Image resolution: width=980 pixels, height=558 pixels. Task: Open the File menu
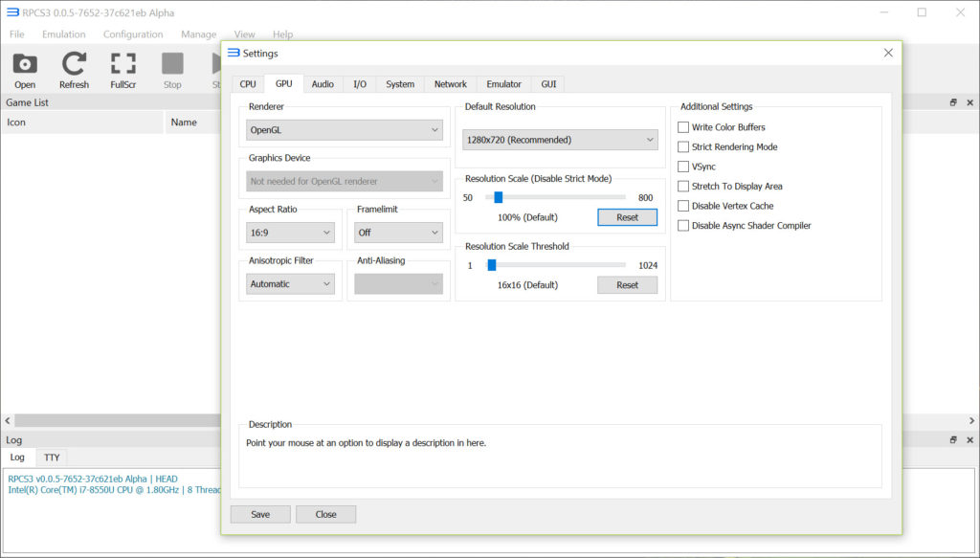click(x=17, y=34)
